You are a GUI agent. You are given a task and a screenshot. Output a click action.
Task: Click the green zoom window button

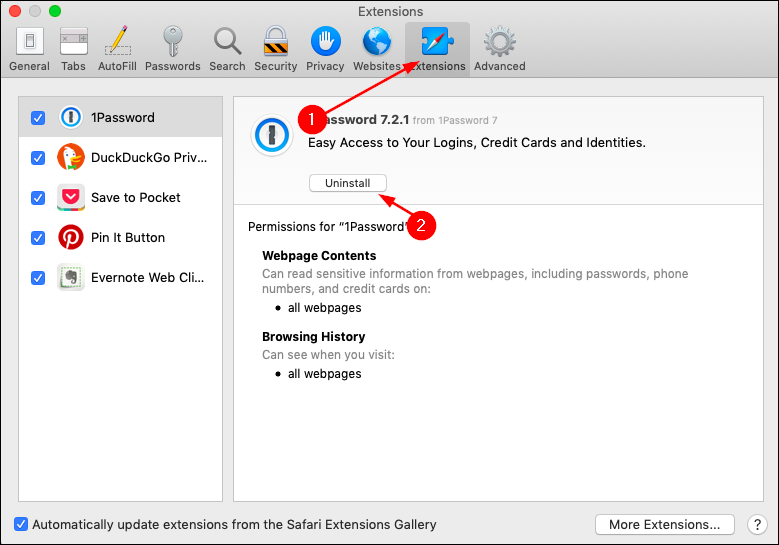(x=55, y=11)
